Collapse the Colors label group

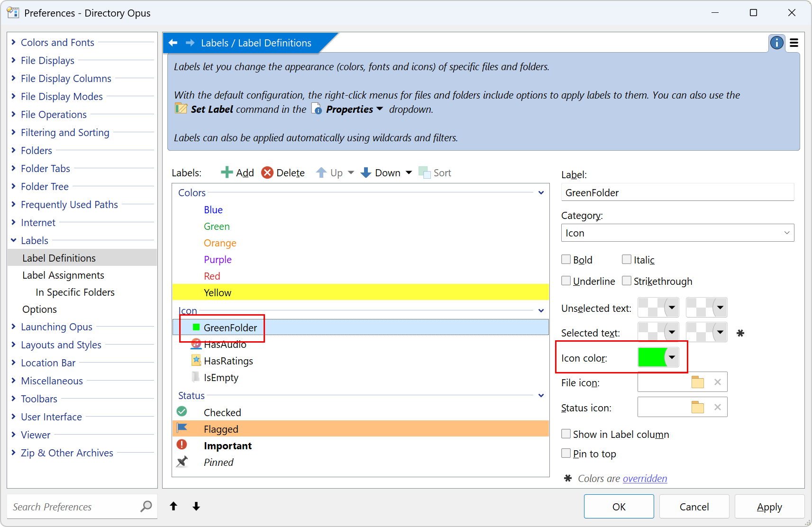pyautogui.click(x=541, y=193)
